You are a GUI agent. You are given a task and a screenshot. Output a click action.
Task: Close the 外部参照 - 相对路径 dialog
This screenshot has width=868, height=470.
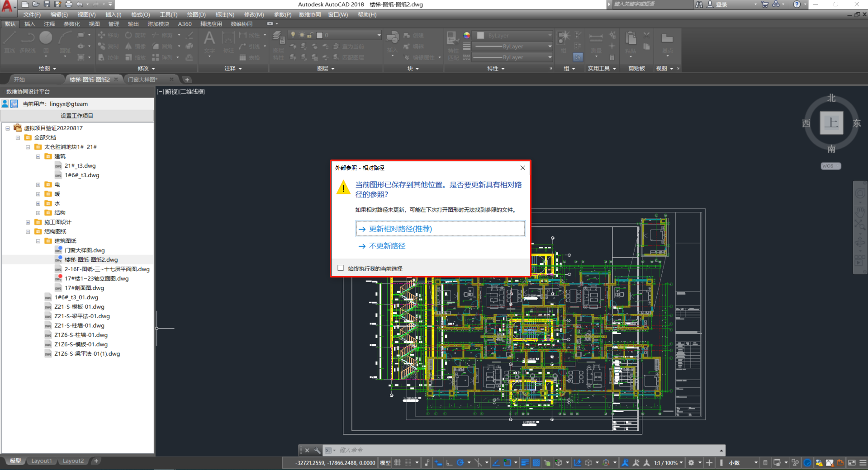tap(523, 168)
